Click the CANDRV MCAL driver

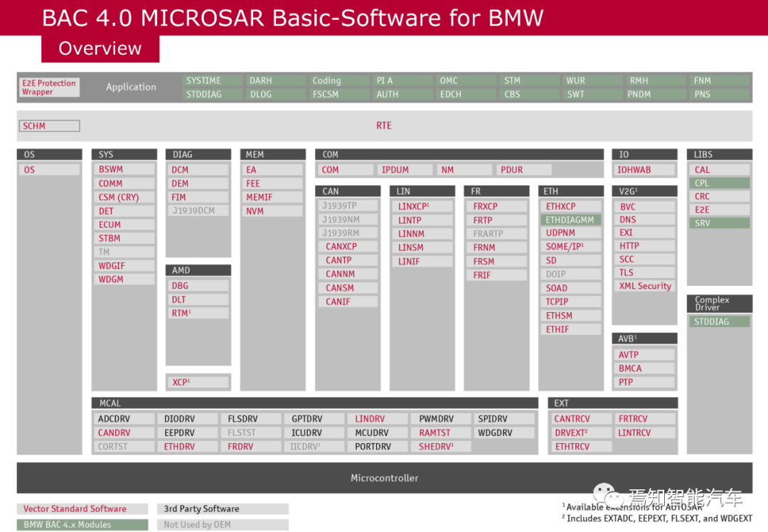pyautogui.click(x=124, y=432)
